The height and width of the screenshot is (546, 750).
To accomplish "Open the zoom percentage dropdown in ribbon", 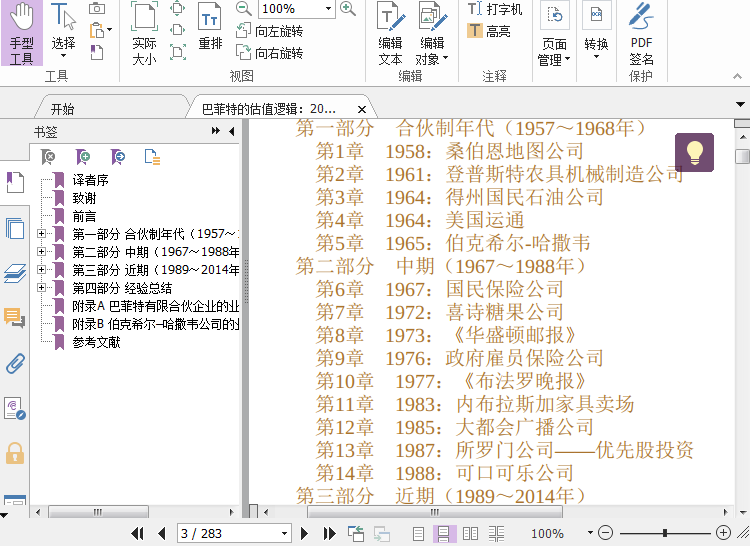I will (329, 9).
